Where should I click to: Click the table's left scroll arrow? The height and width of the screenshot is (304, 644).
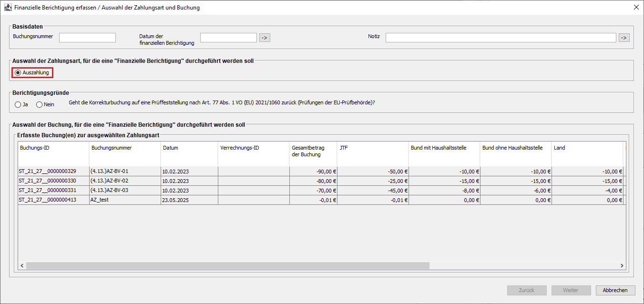tap(22, 266)
